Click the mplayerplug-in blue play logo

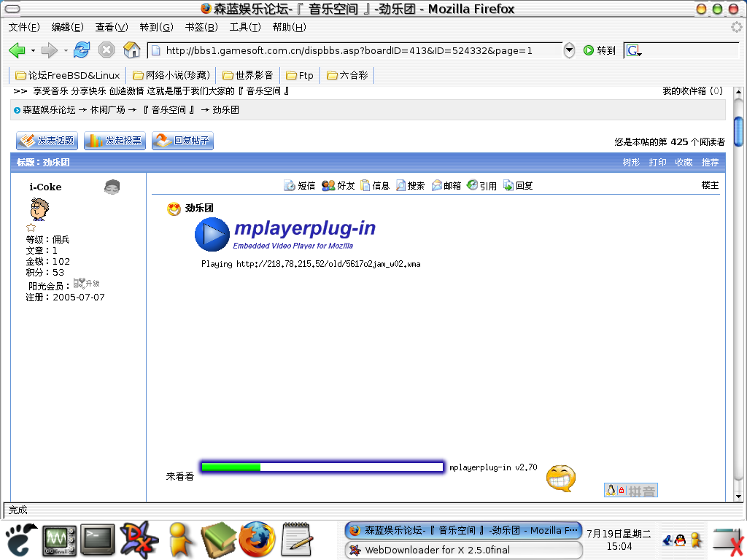coord(212,234)
